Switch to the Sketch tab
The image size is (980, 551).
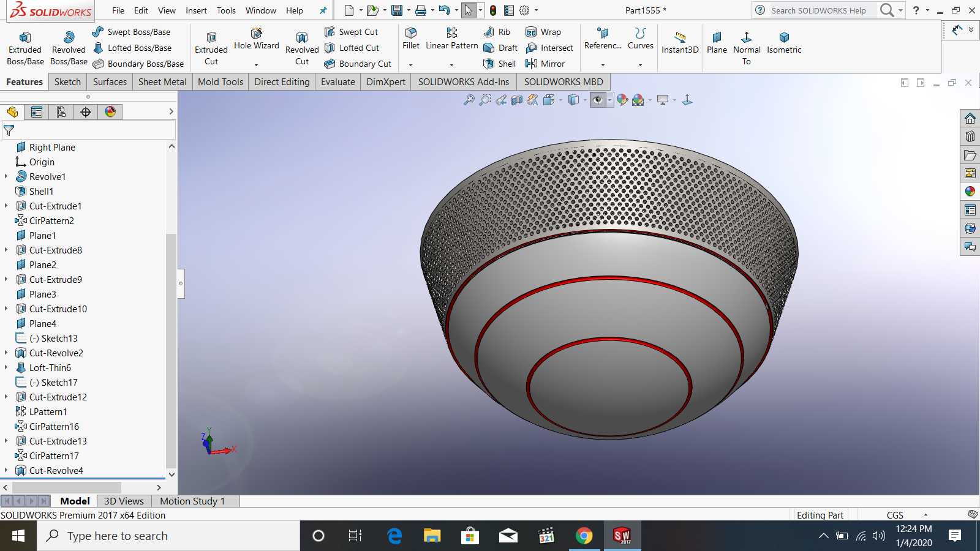67,82
